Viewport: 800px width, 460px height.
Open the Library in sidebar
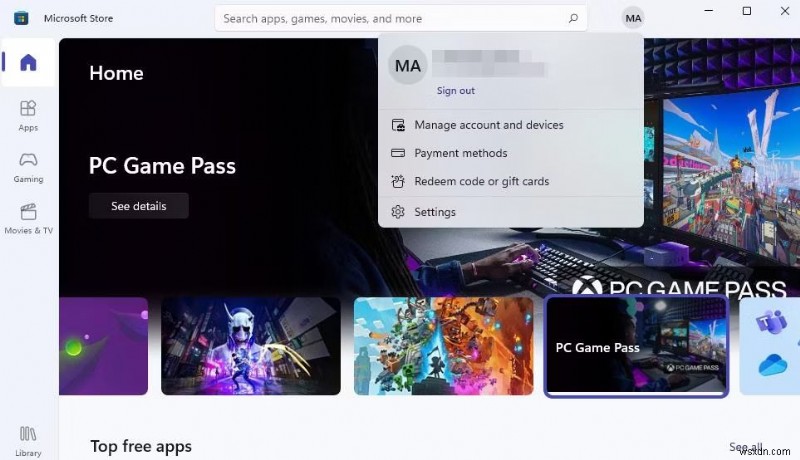tap(28, 442)
